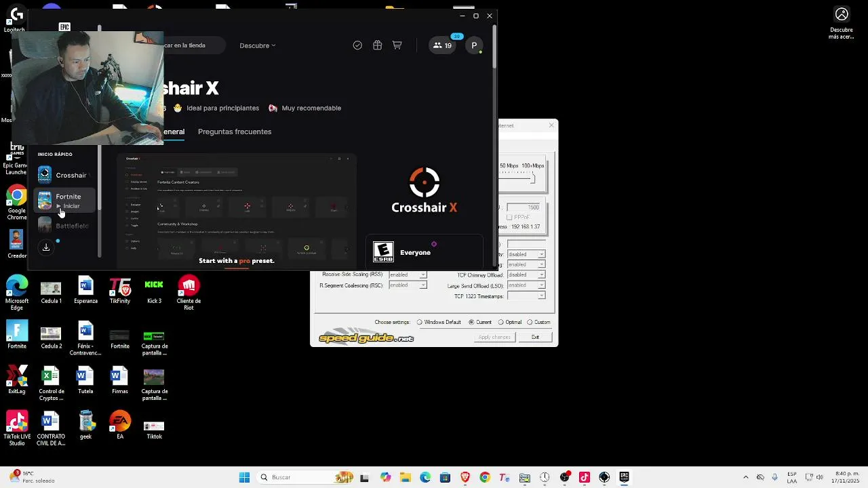This screenshot has width=868, height=488.
Task: Open File Explorer from the taskbar
Action: click(406, 477)
